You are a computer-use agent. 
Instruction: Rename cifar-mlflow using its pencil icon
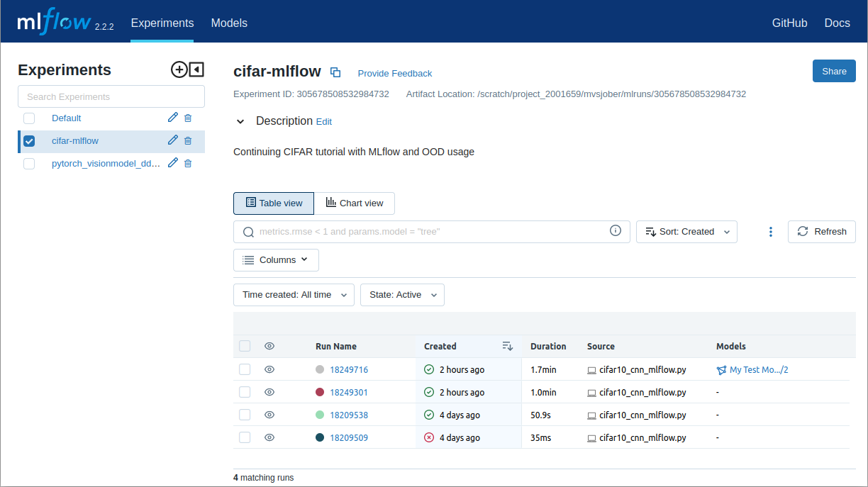pos(172,140)
